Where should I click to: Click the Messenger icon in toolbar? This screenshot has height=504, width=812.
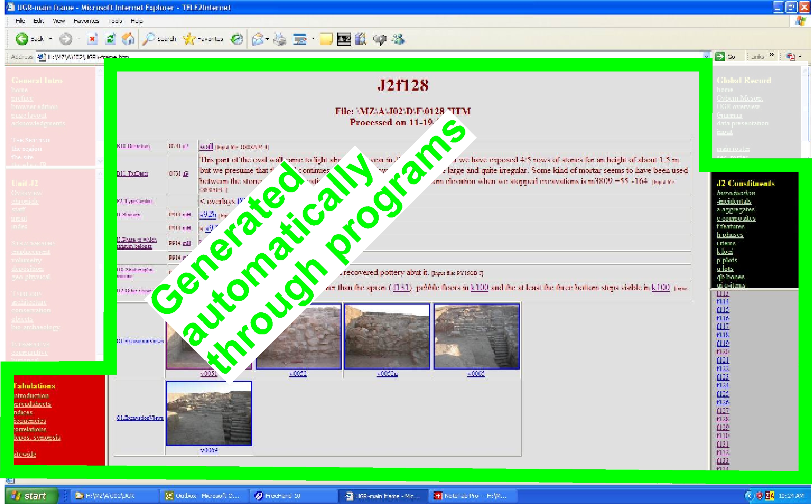coord(398,39)
